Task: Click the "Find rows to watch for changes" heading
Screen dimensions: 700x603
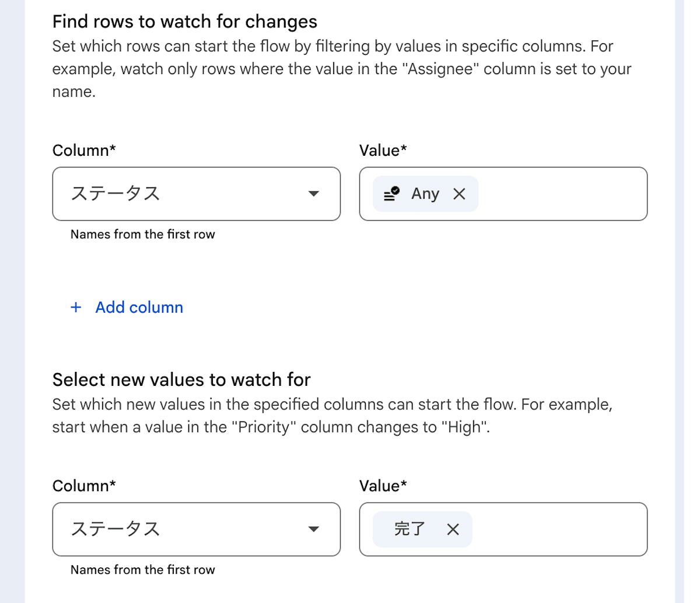Action: coord(185,22)
